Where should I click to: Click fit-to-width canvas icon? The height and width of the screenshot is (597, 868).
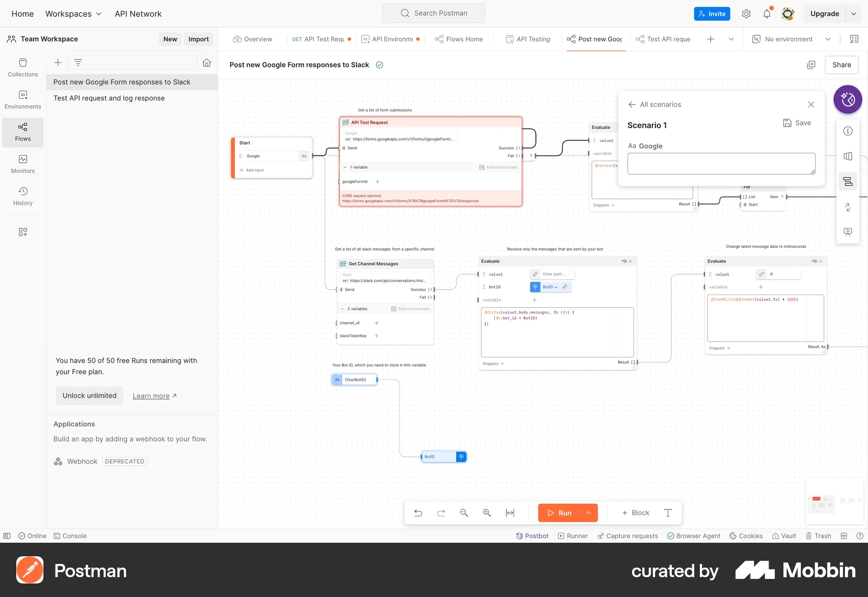tap(510, 512)
